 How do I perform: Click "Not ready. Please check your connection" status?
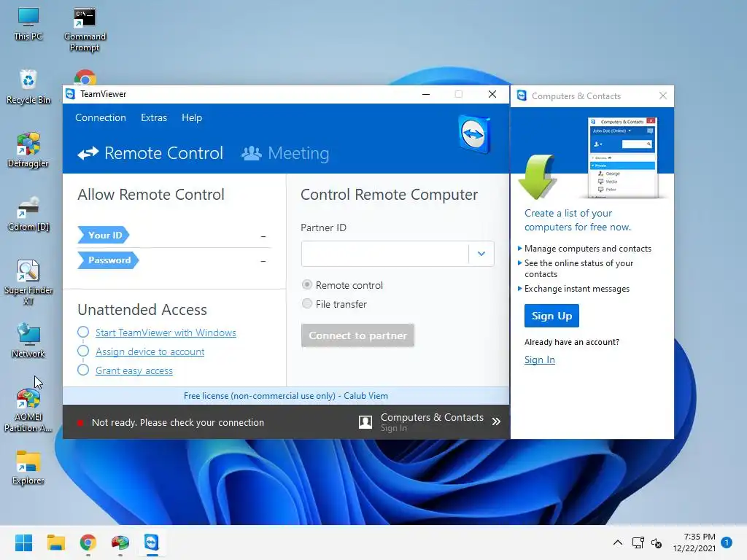178,423
